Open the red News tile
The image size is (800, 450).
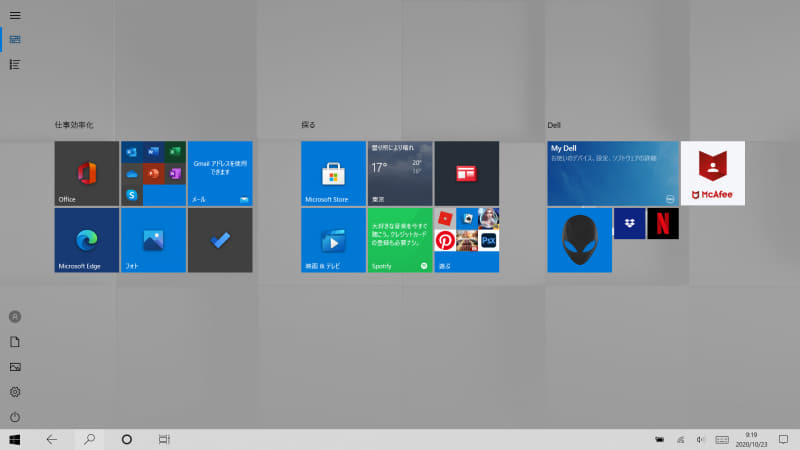[x=467, y=173]
